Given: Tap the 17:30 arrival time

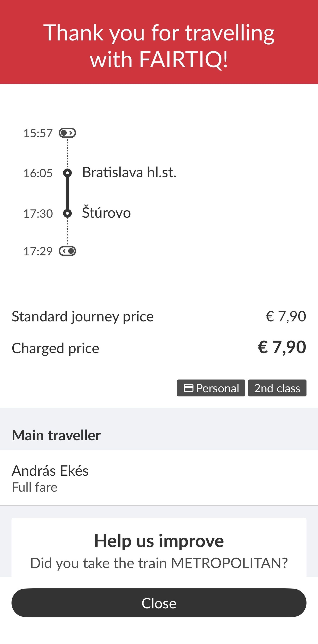Looking at the screenshot, I should click(x=38, y=214).
